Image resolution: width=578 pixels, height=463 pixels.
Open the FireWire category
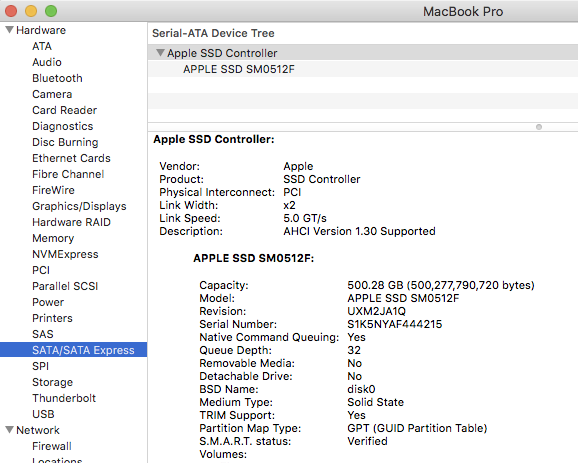point(53,190)
